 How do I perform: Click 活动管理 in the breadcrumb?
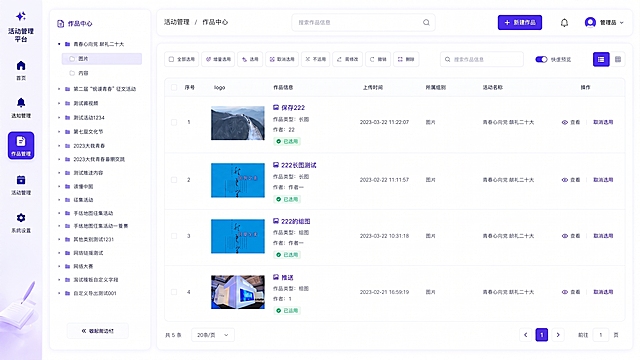tap(177, 22)
